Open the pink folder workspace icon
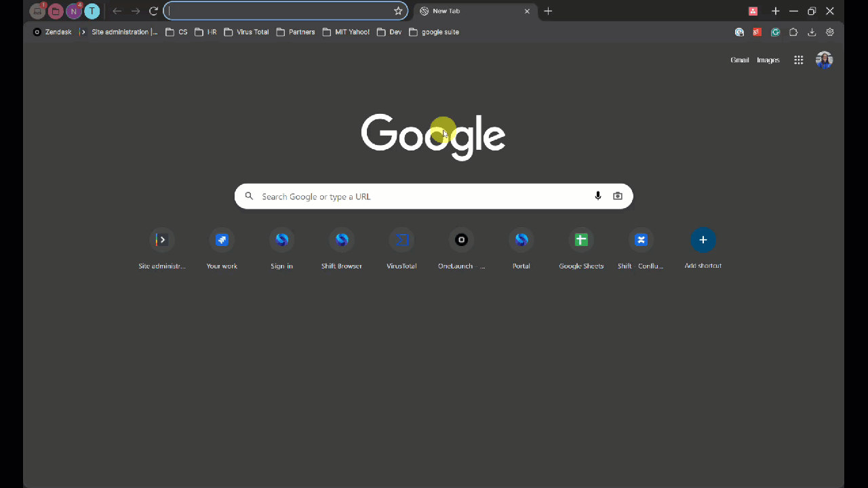868x488 pixels. coord(56,11)
